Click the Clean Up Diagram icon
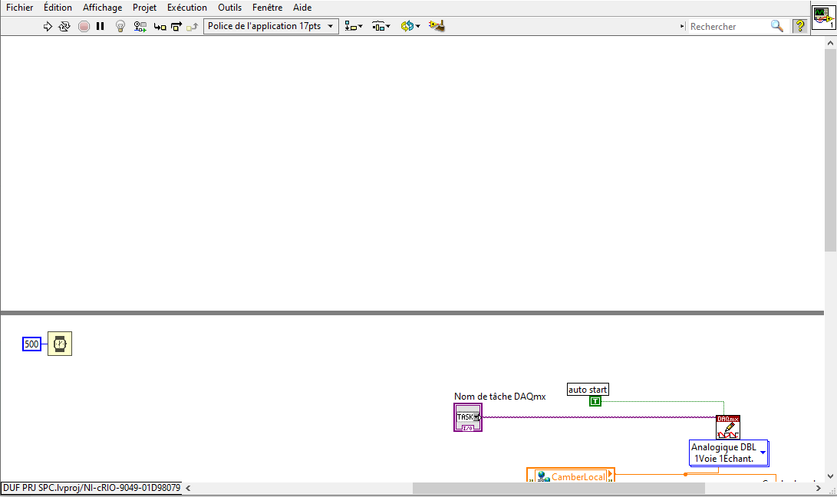 coord(437,26)
